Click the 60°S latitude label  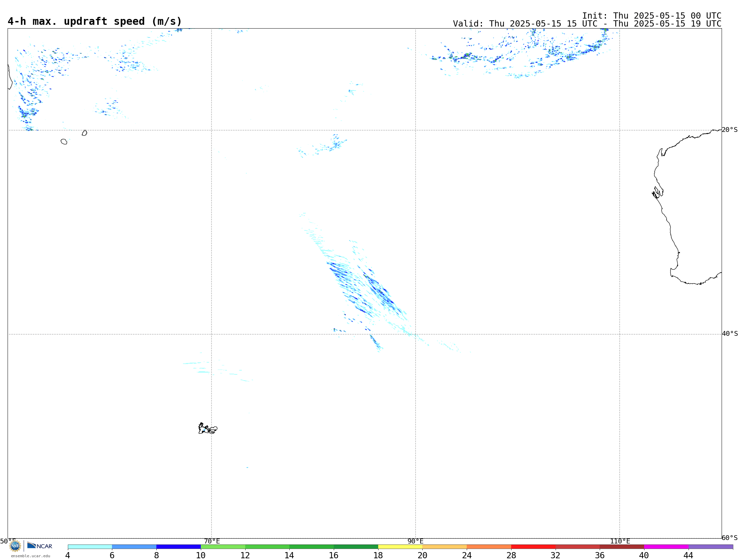coord(730,538)
